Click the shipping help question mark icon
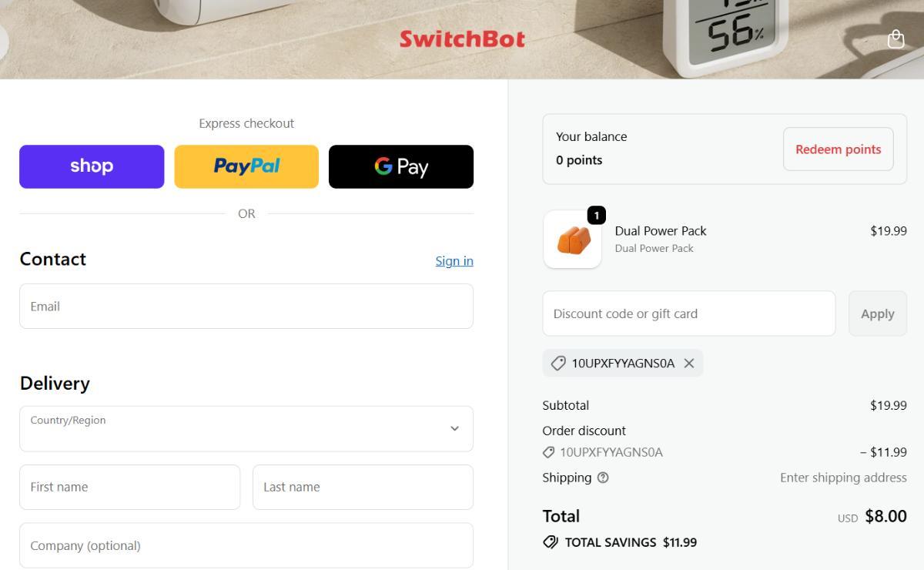The height and width of the screenshot is (570, 924). (603, 478)
